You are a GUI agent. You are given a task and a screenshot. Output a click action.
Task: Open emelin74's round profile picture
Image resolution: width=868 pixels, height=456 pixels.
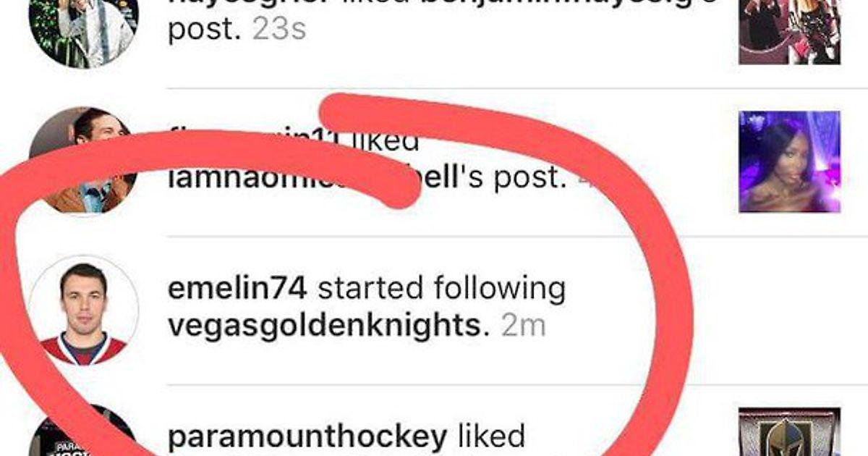(x=83, y=310)
